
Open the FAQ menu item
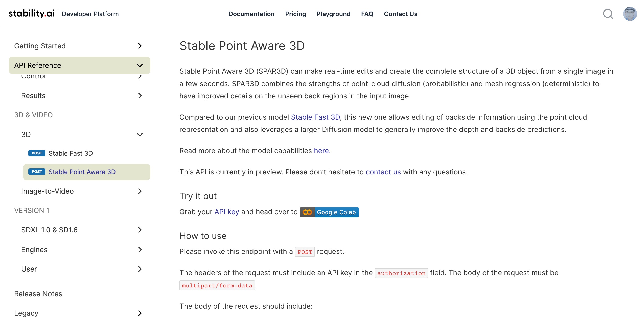click(x=367, y=14)
